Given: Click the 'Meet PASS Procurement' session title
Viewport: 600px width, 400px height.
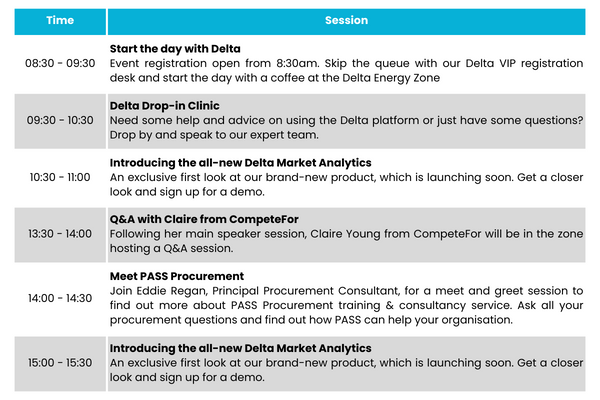Looking at the screenshot, I should coord(177,276).
